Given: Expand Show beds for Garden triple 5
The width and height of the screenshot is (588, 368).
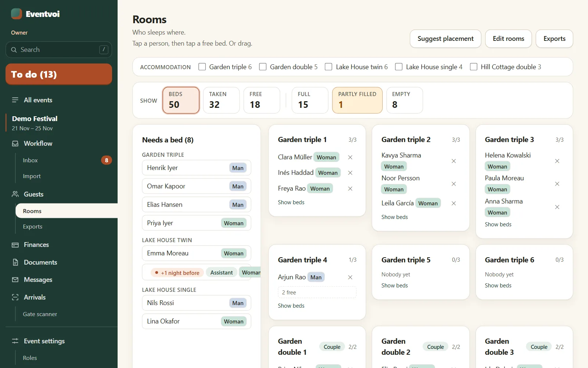Looking at the screenshot, I should click(x=395, y=286).
